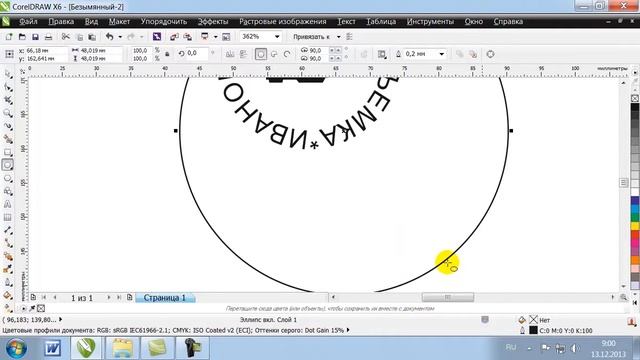Toggle vertical mirror button
The image size is (640, 360).
tap(243, 54)
